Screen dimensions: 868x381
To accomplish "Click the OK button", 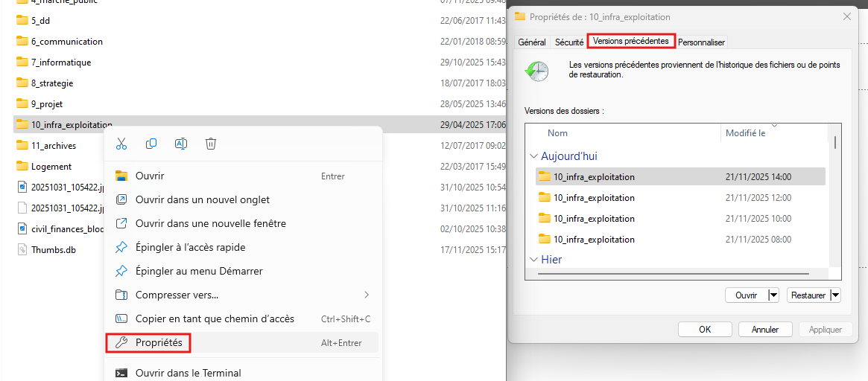I will point(705,329).
